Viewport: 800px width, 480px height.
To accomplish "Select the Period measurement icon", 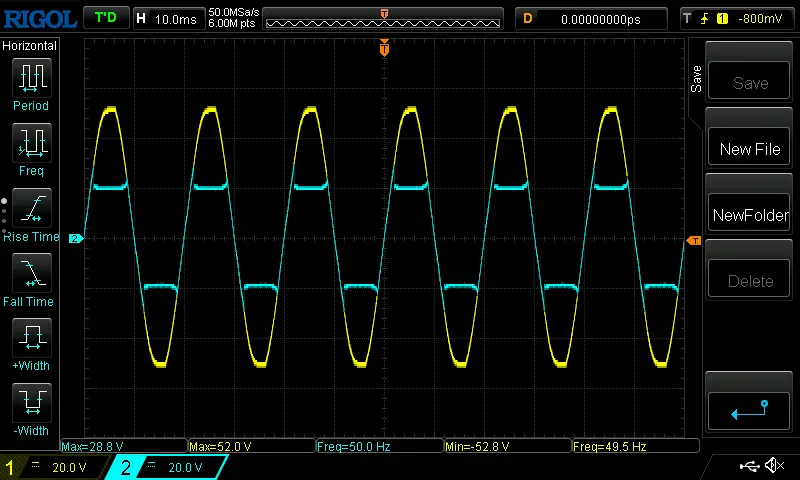I will pos(31,77).
